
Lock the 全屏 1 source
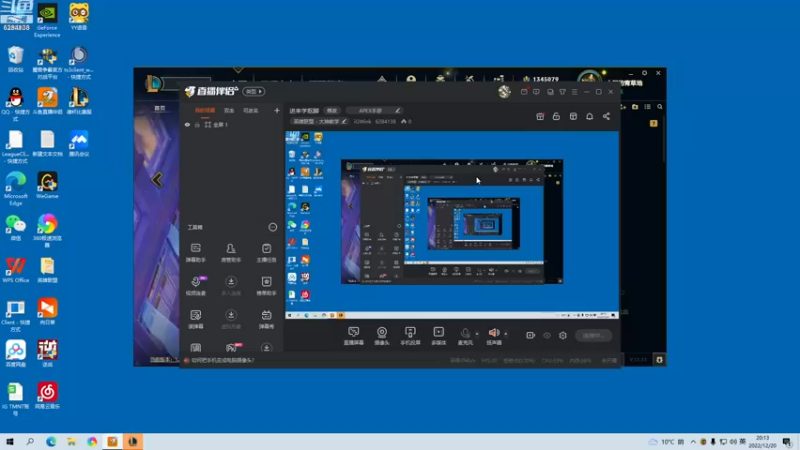click(x=197, y=124)
